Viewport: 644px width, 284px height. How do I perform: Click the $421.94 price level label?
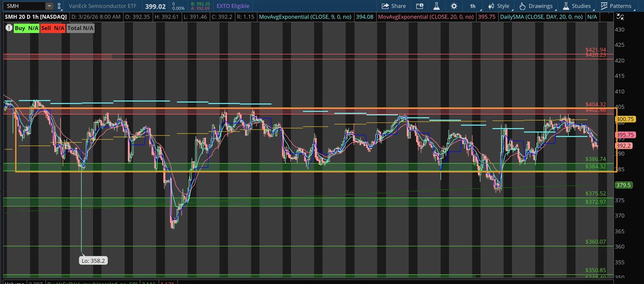click(x=595, y=49)
